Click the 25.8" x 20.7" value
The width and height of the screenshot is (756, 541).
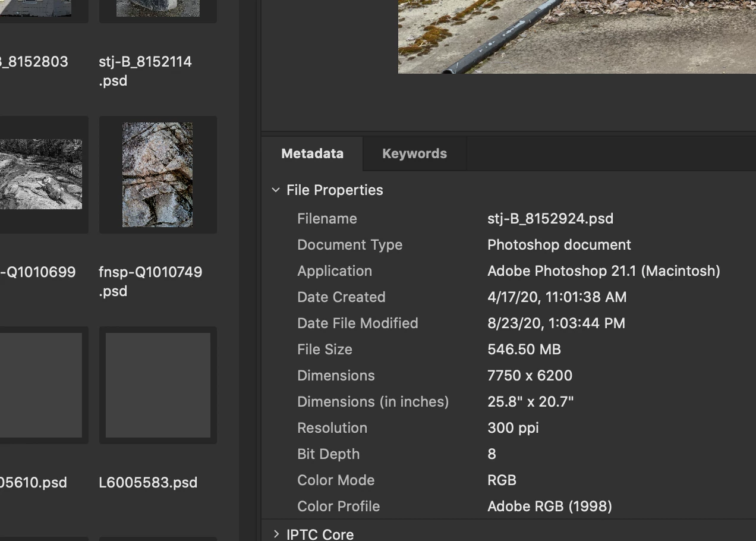coord(531,402)
